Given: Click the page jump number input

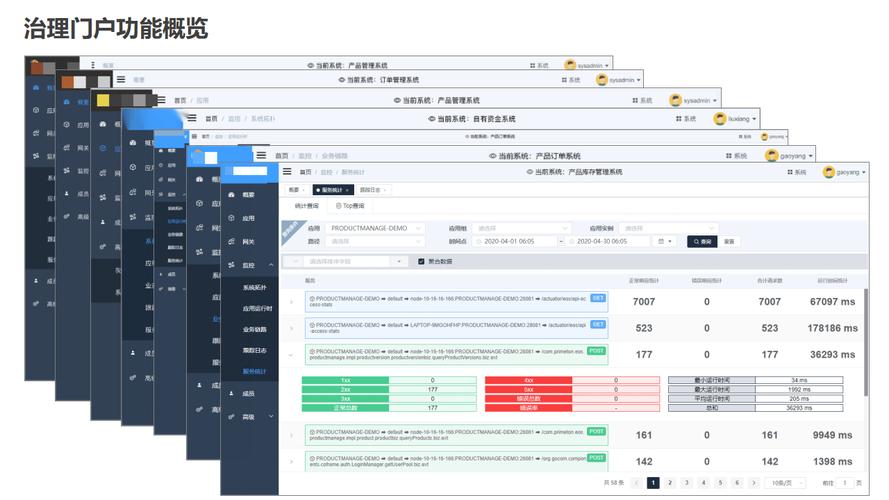Looking at the screenshot, I should pyautogui.click(x=844, y=483).
